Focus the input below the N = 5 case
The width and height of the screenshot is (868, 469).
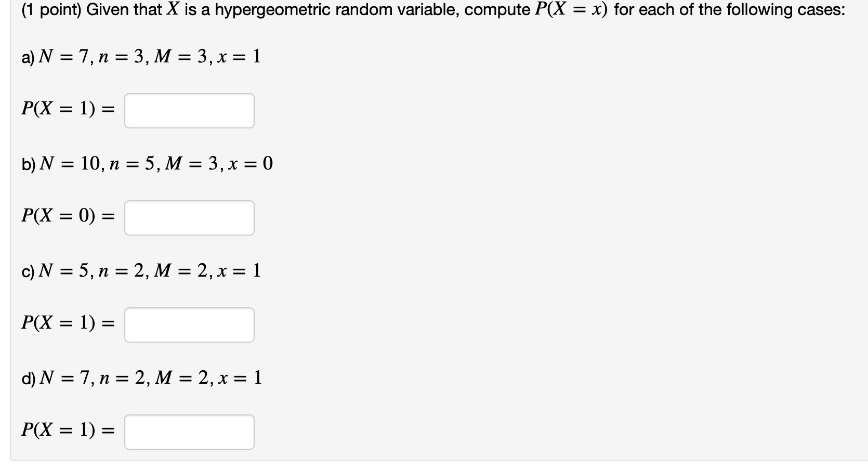(189, 324)
